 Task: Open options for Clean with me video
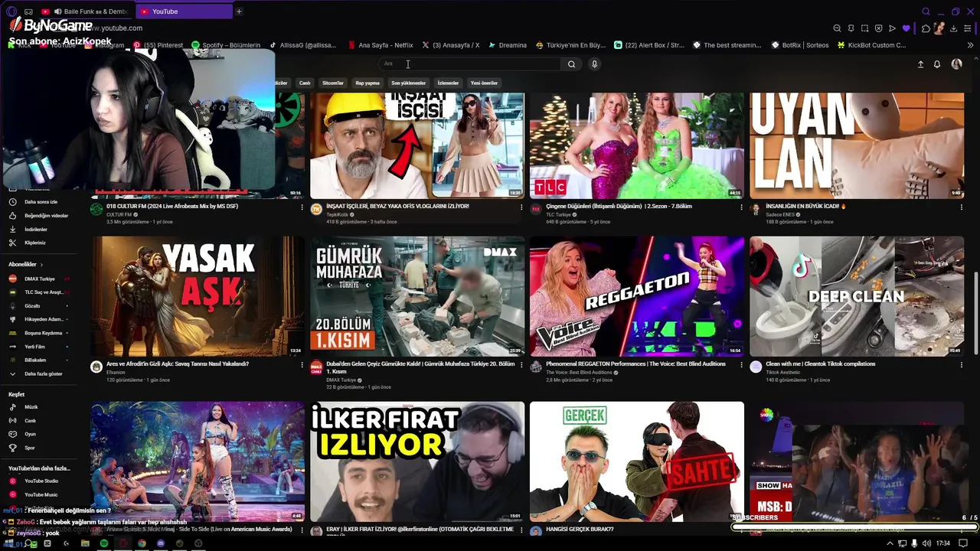coord(961,364)
